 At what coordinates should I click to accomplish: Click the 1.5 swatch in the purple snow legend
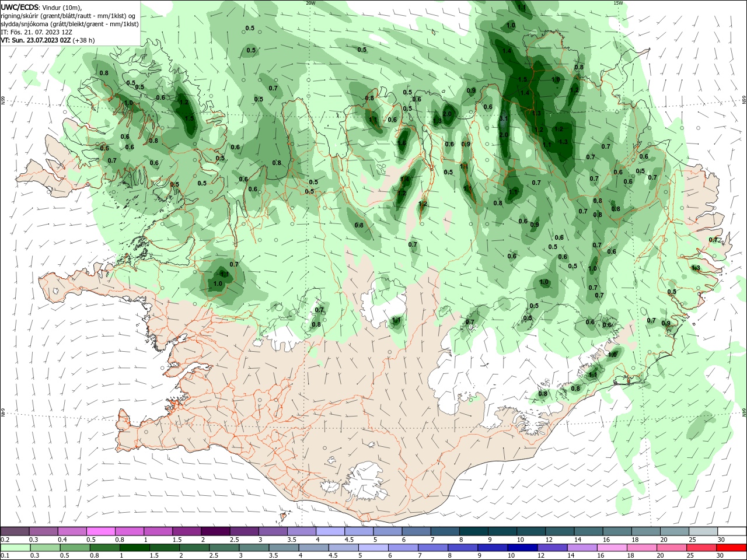tap(187, 531)
